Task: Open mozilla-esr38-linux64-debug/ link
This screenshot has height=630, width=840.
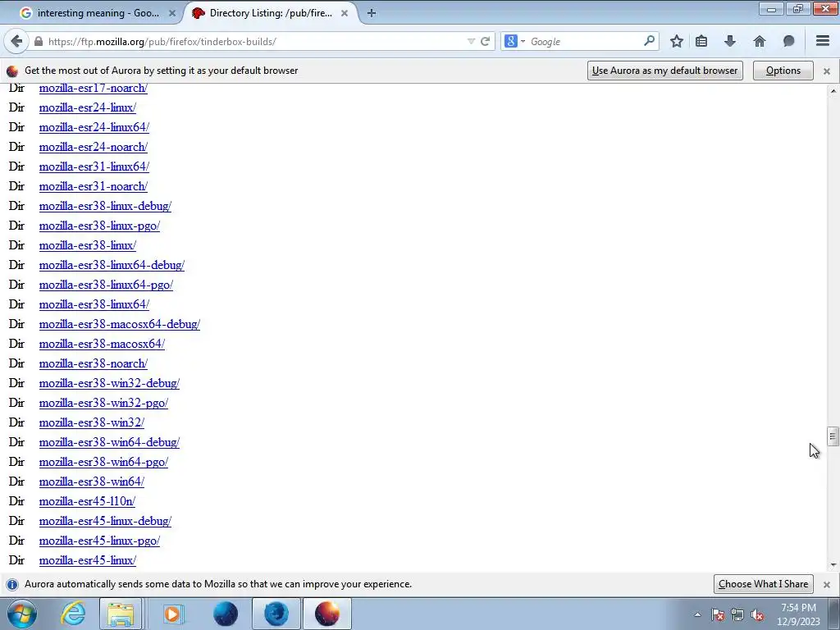Action: pyautogui.click(x=112, y=265)
